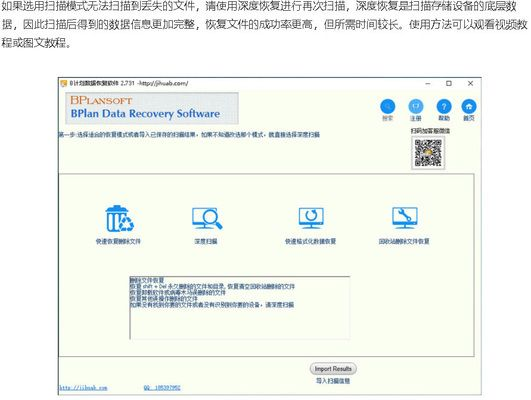Open the register icon in the toolbar
The image size is (531, 400).
click(416, 107)
